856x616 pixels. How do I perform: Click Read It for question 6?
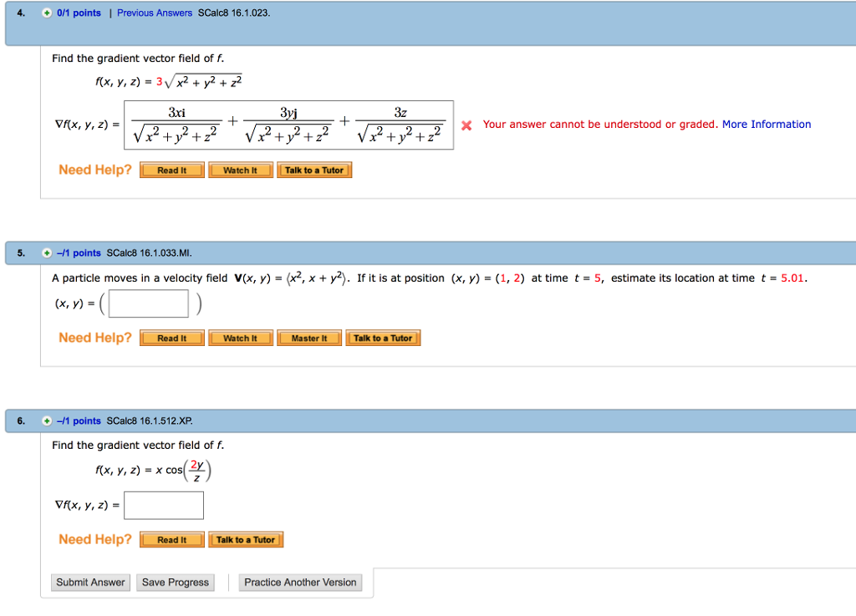pyautogui.click(x=171, y=539)
